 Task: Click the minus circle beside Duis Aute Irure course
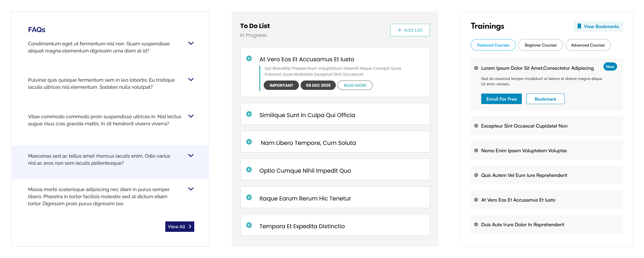point(476,224)
